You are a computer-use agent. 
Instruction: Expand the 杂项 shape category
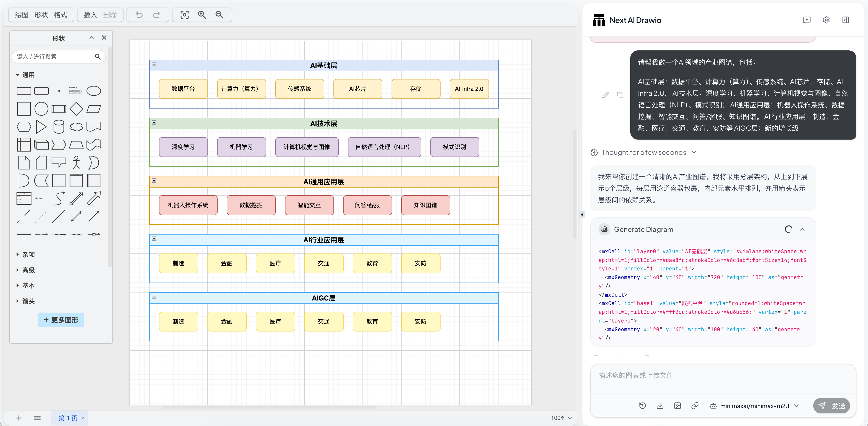coord(28,254)
